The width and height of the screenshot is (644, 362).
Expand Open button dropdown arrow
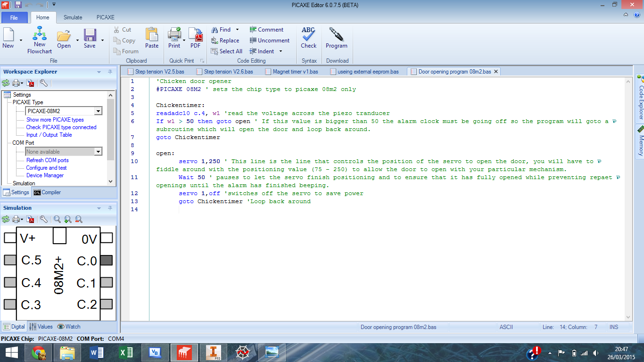pos(77,41)
